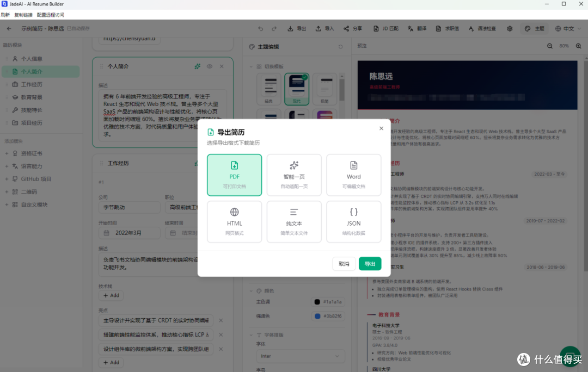Select 个人简介 module in sidebar

(40, 72)
